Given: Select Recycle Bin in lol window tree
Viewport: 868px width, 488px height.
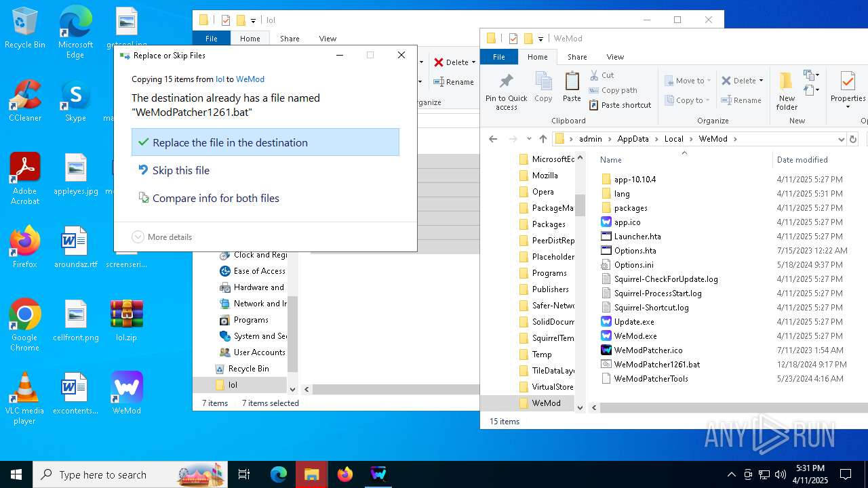Looking at the screenshot, I should (248, 369).
